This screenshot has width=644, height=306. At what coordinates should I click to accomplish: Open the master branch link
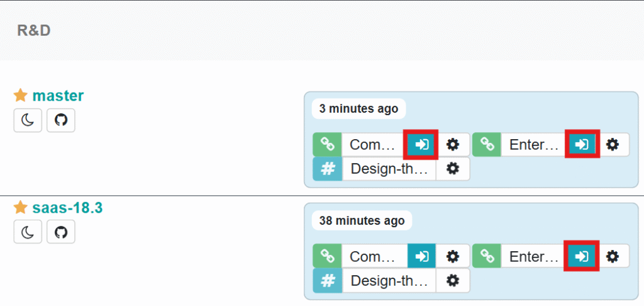tap(58, 96)
